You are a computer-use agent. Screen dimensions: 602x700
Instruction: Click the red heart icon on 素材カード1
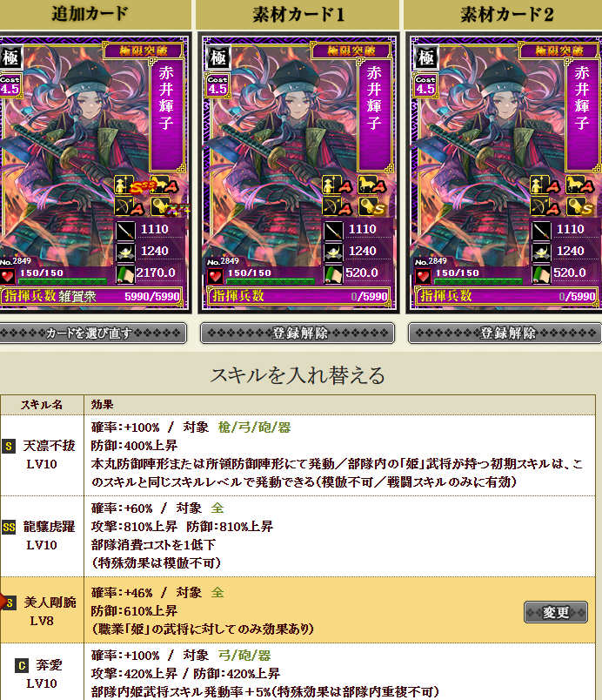tap(216, 276)
